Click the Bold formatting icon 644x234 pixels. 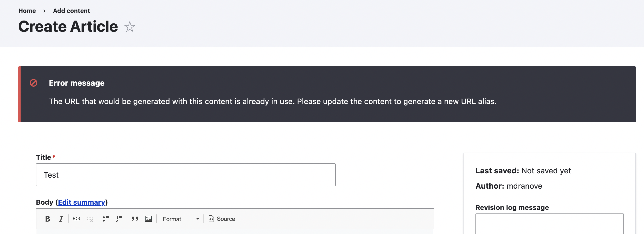[x=47, y=219]
